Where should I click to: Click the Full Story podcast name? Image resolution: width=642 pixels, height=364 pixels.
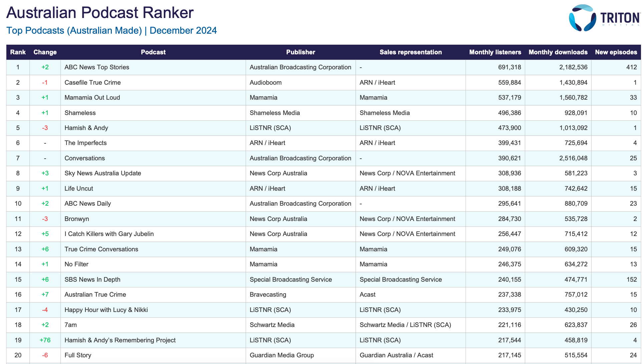(78, 355)
